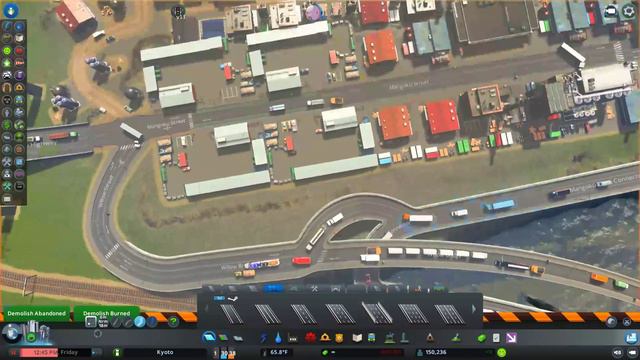Toggle game pause button

14,352
